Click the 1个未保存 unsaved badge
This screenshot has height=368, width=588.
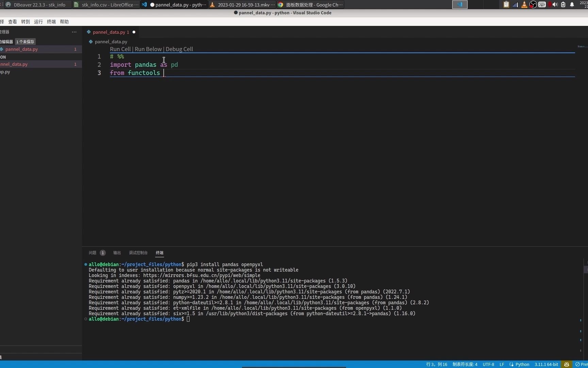[x=25, y=42]
